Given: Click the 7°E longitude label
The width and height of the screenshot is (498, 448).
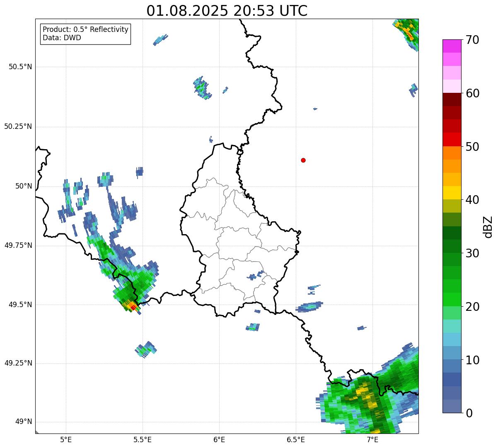Looking at the screenshot, I should pos(372,440).
